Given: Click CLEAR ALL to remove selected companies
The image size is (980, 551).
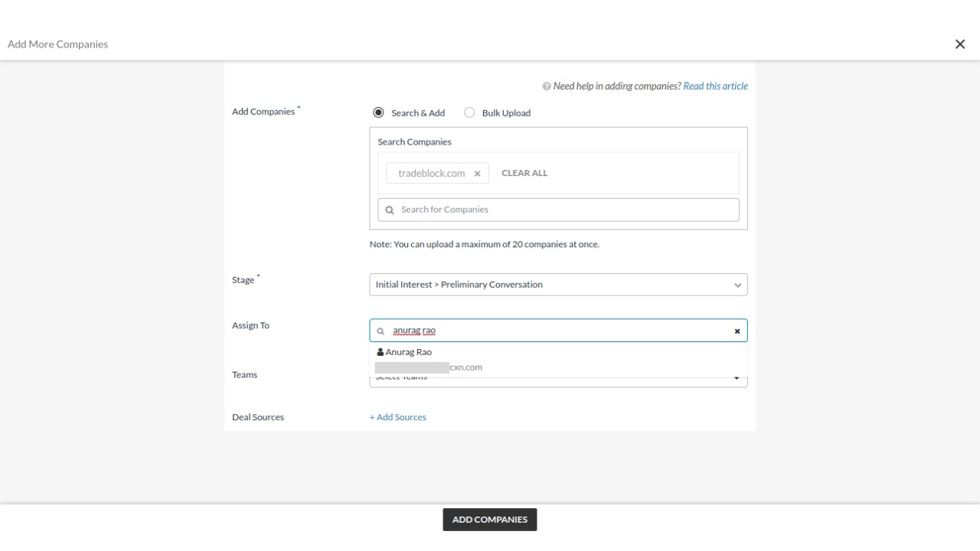Looking at the screenshot, I should coord(524,173).
